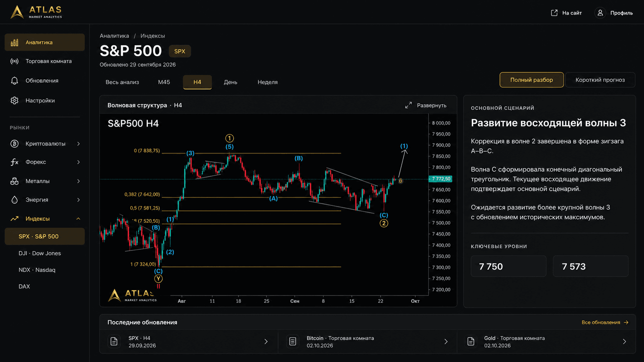Click the 7 750 key level card
Image resolution: width=644 pixels, height=362 pixels.
tap(508, 266)
